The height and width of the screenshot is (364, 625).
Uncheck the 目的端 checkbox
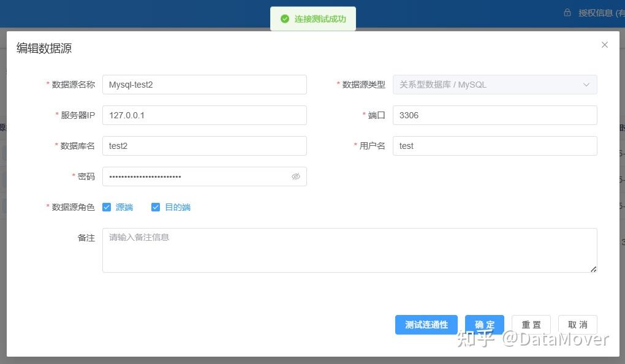[156, 207]
